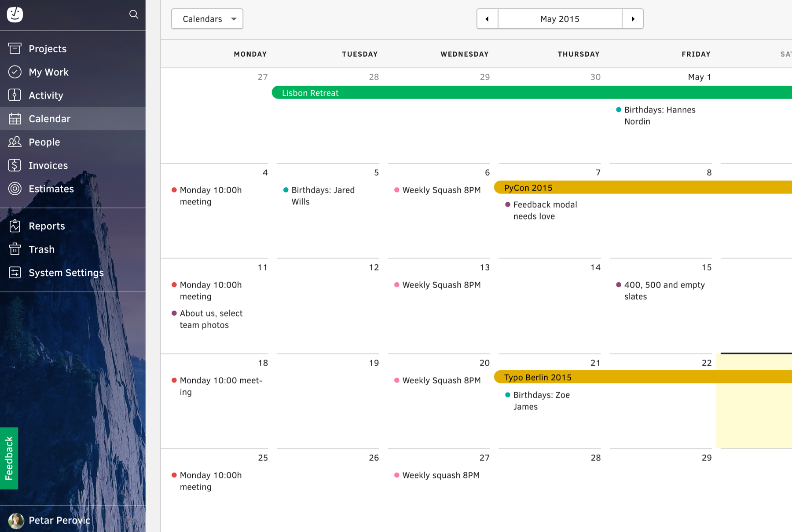Open the Projects icon in sidebar

[x=15, y=48]
